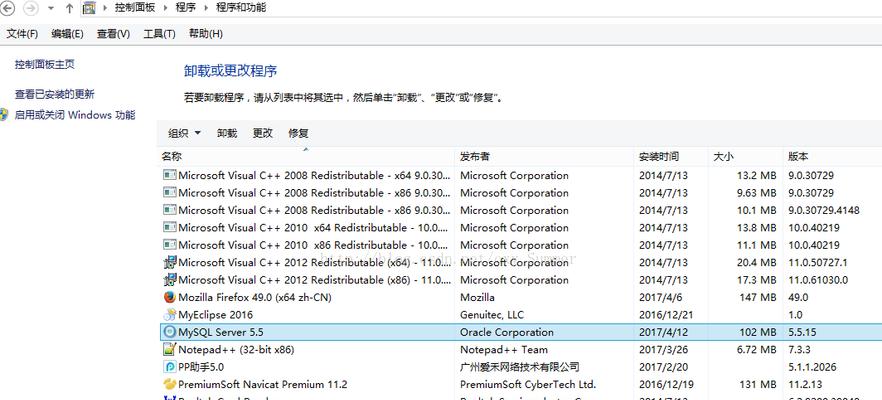Click the Control Panel icon in address bar
Image resolution: width=882 pixels, height=400 pixels.
point(88,8)
